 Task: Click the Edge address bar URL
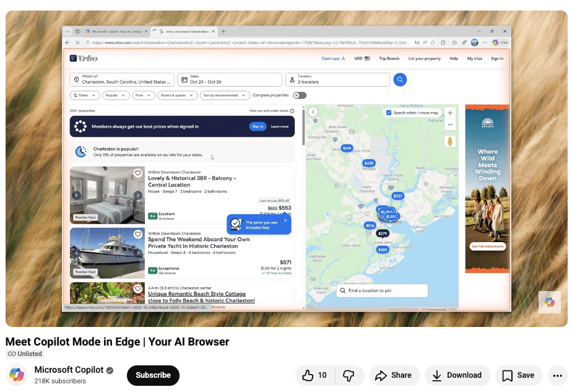(250, 43)
